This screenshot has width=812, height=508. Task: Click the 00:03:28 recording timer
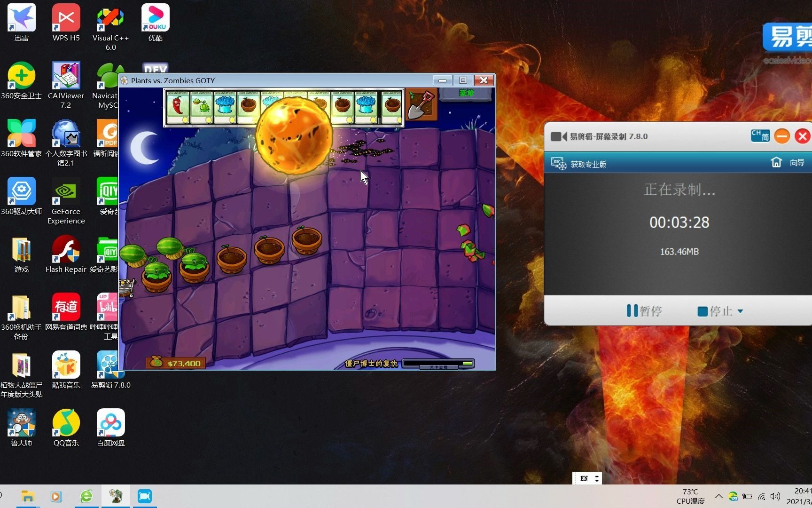point(679,222)
